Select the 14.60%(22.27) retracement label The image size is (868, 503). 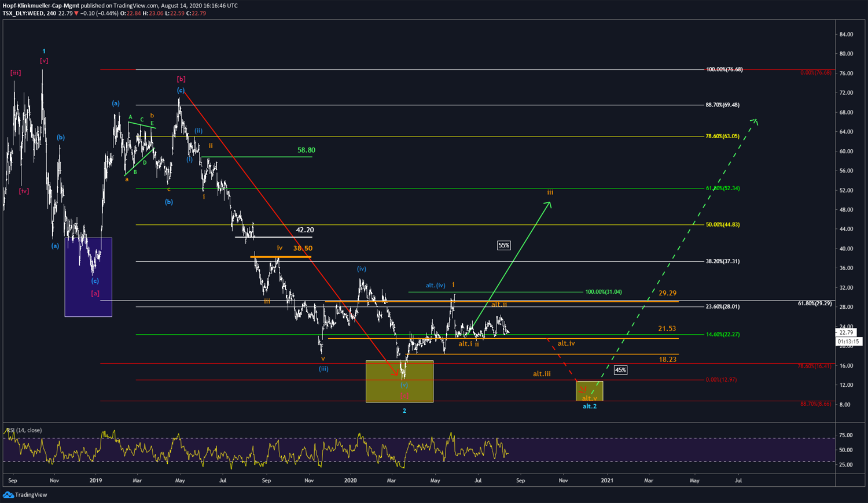tap(722, 335)
